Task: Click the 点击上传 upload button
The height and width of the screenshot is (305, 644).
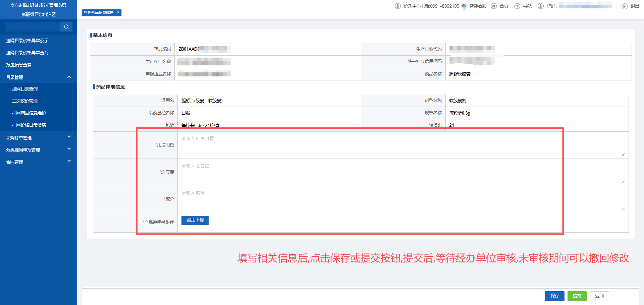Action: click(x=195, y=220)
